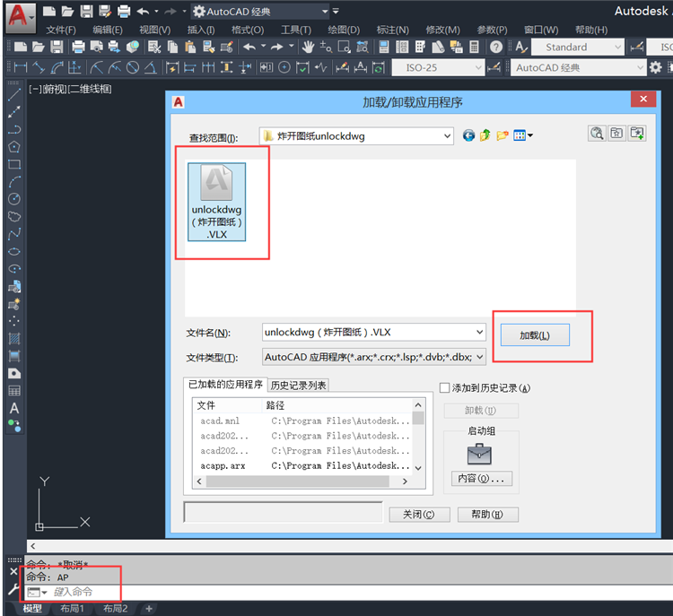Select the Diameter dimension tool
This screenshot has width=673, height=616.
[x=133, y=67]
